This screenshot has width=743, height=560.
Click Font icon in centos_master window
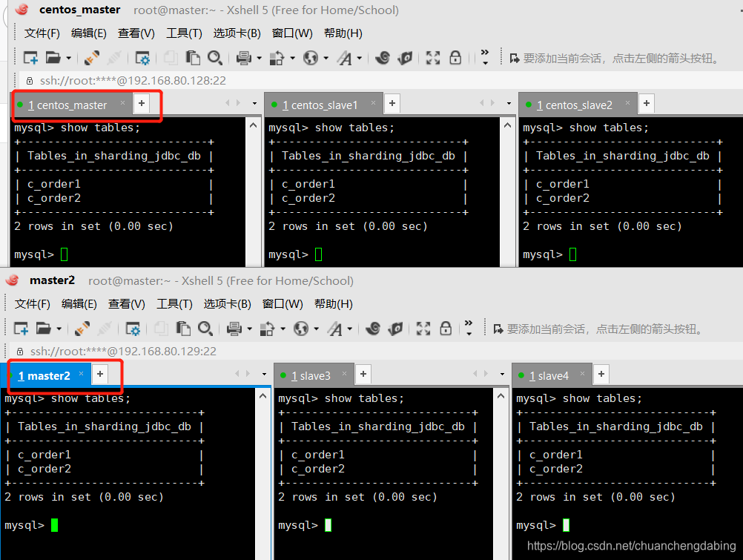(x=345, y=58)
